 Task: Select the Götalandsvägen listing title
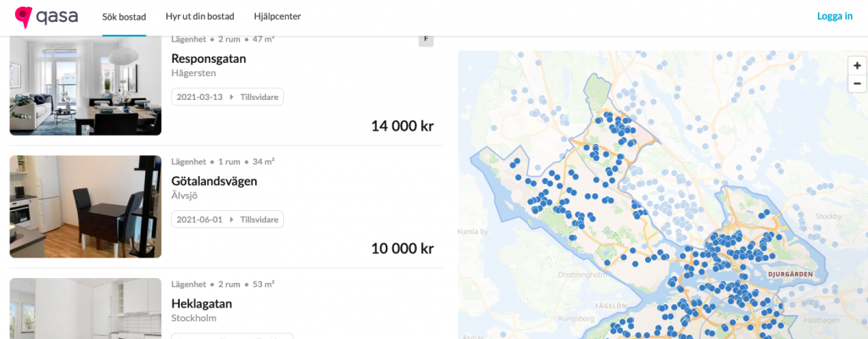tap(214, 181)
